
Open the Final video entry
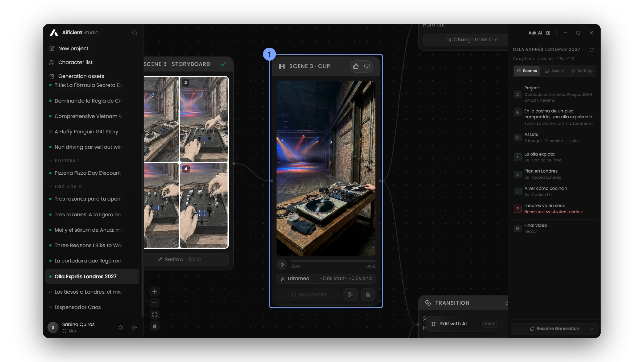[x=554, y=228]
